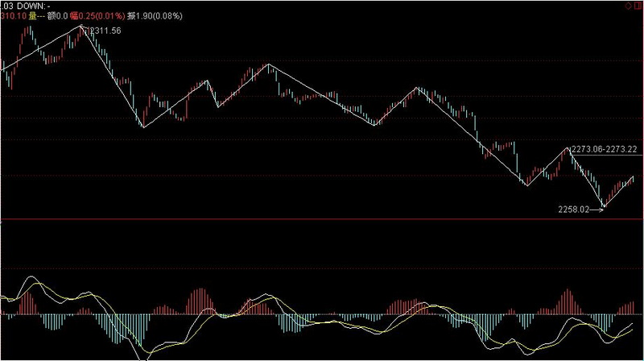Click the candle at the 2311.56 peak
The height and width of the screenshot is (361, 644).
[x=80, y=31]
